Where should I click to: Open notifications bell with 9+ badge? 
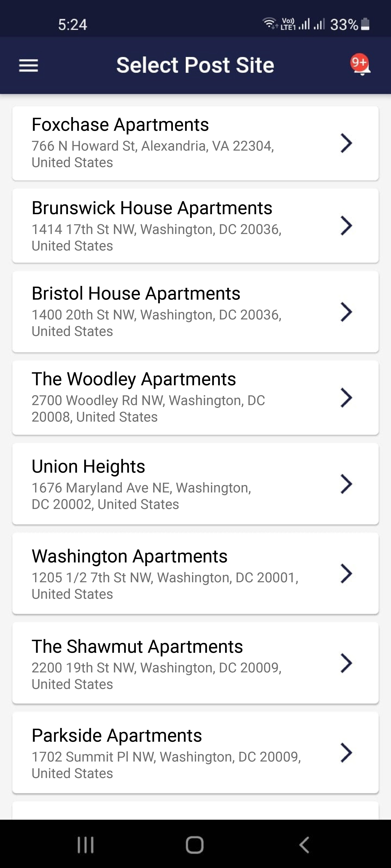(360, 64)
